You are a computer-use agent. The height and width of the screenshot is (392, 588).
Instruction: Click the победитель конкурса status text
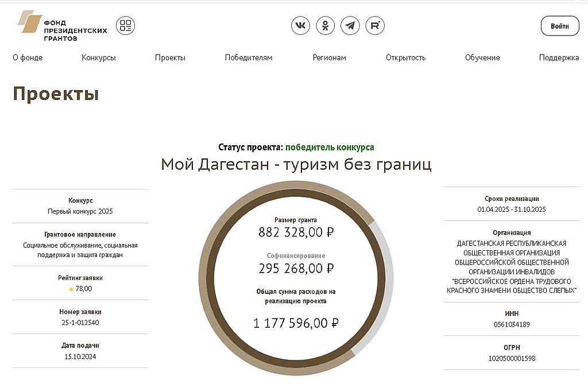pos(330,148)
